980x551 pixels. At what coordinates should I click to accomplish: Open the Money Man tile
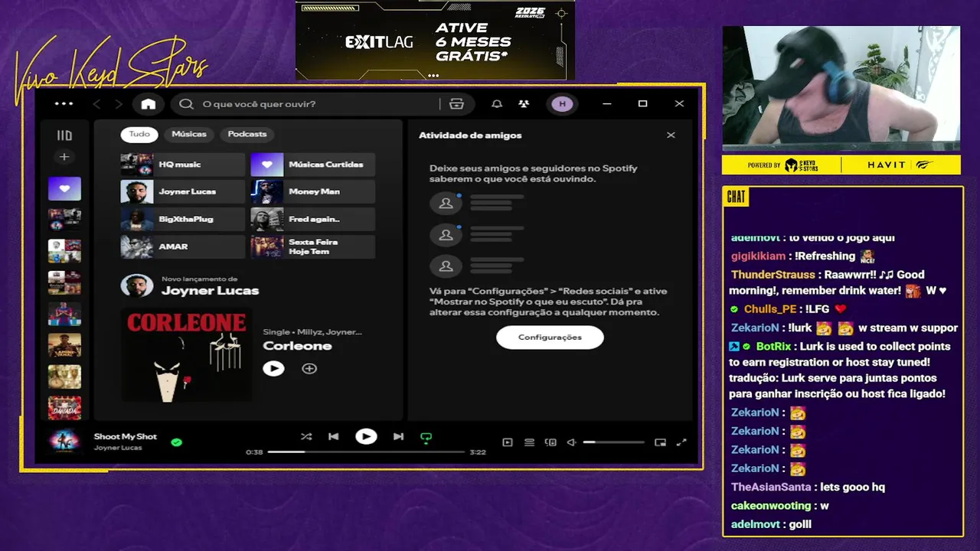pos(312,192)
